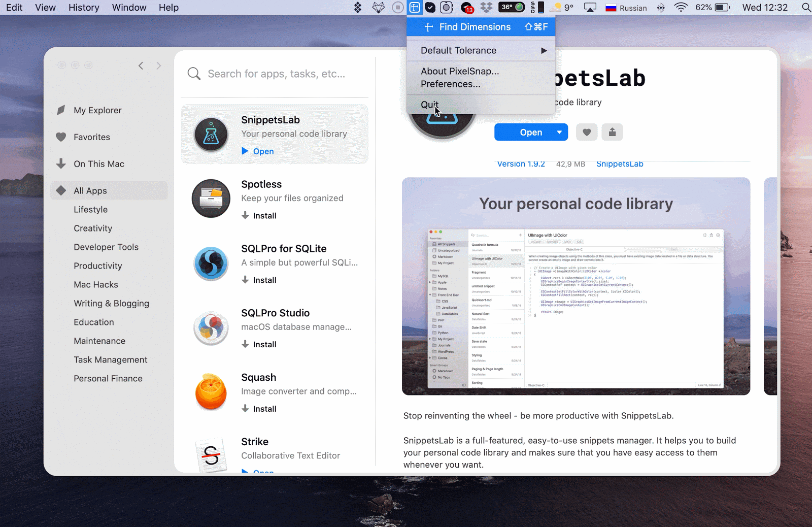Click the Bluetooth icon in menu bar
812x527 pixels.
pos(661,8)
